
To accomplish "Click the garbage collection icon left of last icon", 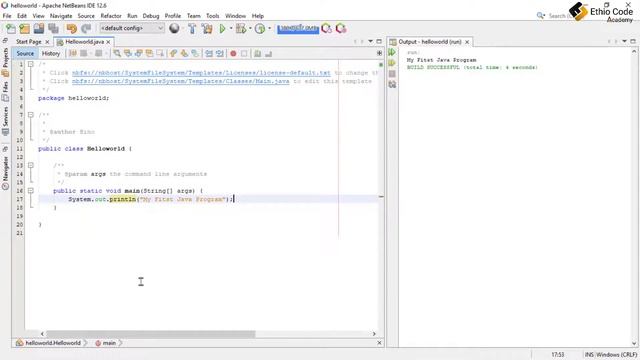I will pyautogui.click(x=326, y=29).
